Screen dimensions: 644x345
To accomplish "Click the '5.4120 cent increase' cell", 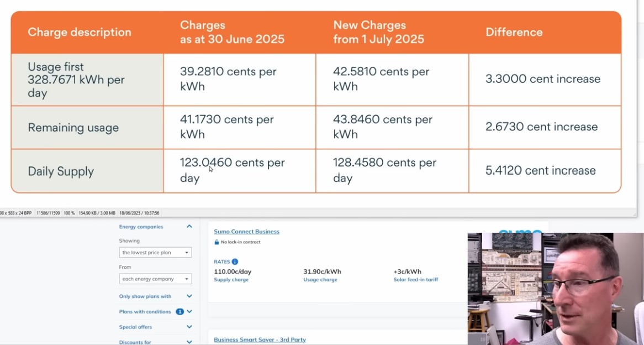I will click(545, 171).
